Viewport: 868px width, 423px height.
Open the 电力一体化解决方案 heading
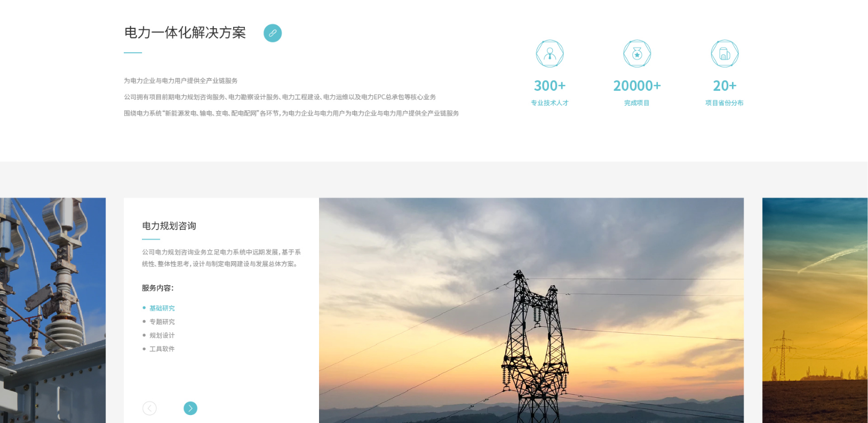(x=185, y=33)
